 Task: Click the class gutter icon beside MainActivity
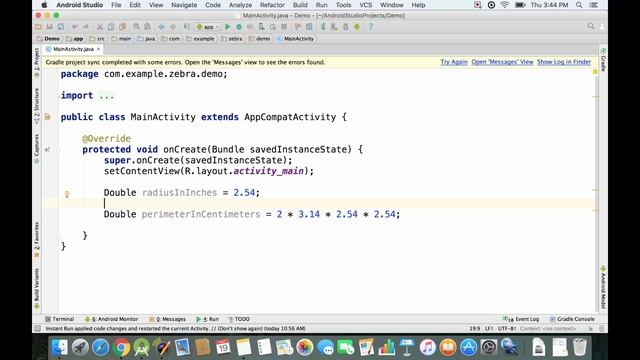tap(47, 117)
